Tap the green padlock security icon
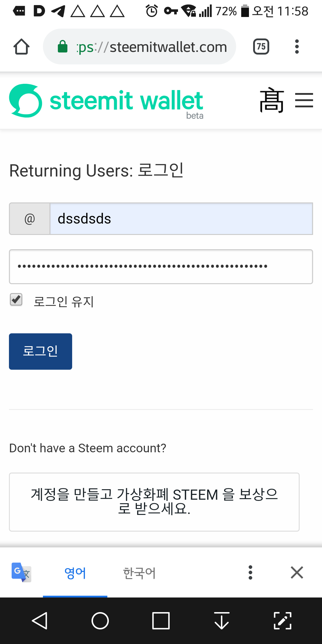The image size is (322, 644). [63, 47]
